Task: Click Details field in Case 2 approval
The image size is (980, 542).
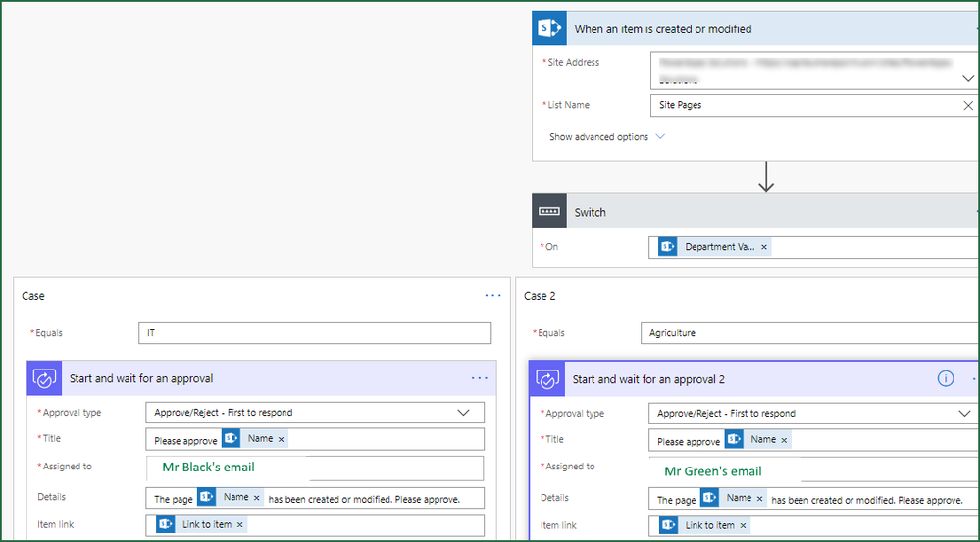Action: (x=814, y=498)
